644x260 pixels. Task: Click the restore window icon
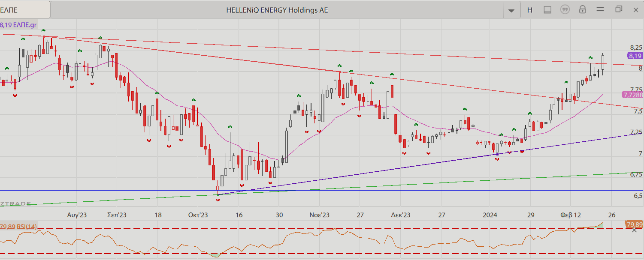(x=618, y=9)
